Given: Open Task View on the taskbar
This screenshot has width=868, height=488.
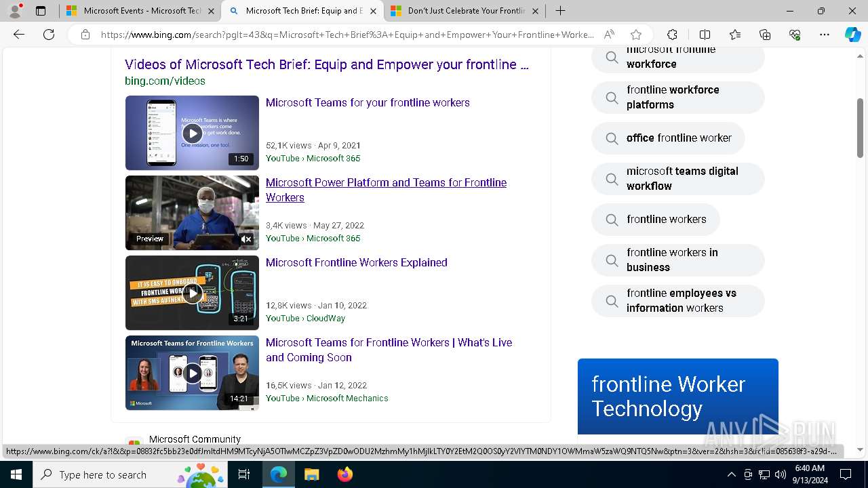Looking at the screenshot, I should point(244,474).
